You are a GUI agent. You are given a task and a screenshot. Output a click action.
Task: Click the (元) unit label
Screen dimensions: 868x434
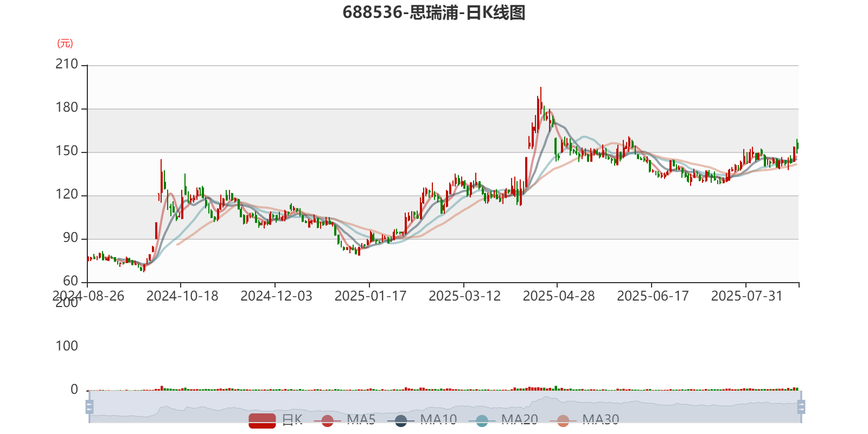(x=65, y=43)
